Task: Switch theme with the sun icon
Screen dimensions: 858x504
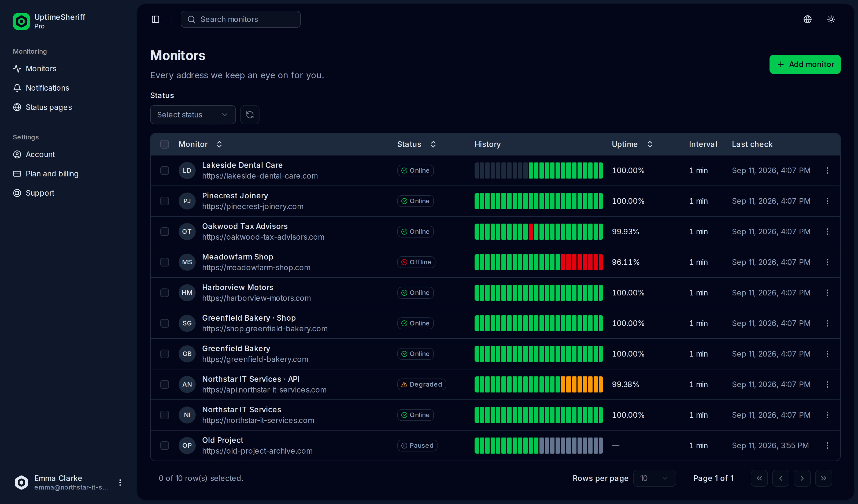Action: click(x=831, y=19)
